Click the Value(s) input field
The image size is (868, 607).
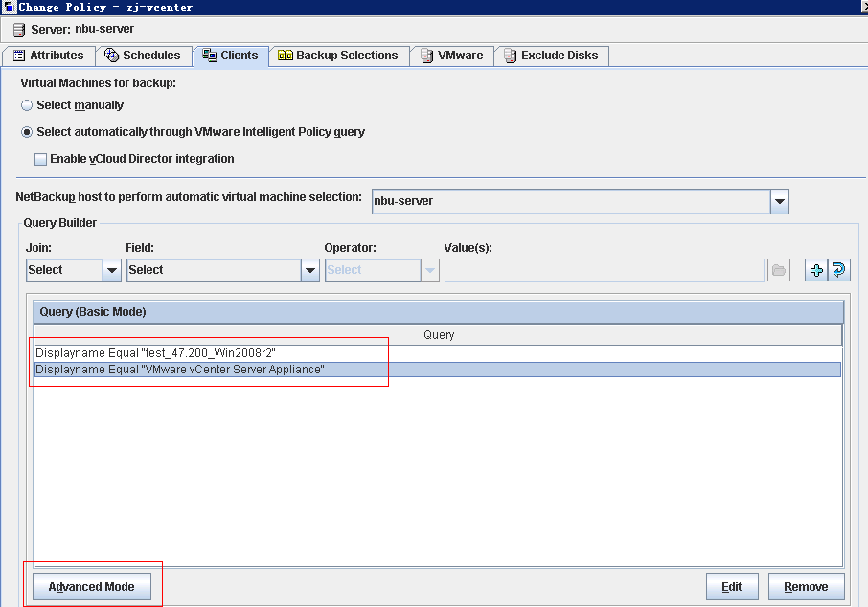pyautogui.click(x=605, y=271)
